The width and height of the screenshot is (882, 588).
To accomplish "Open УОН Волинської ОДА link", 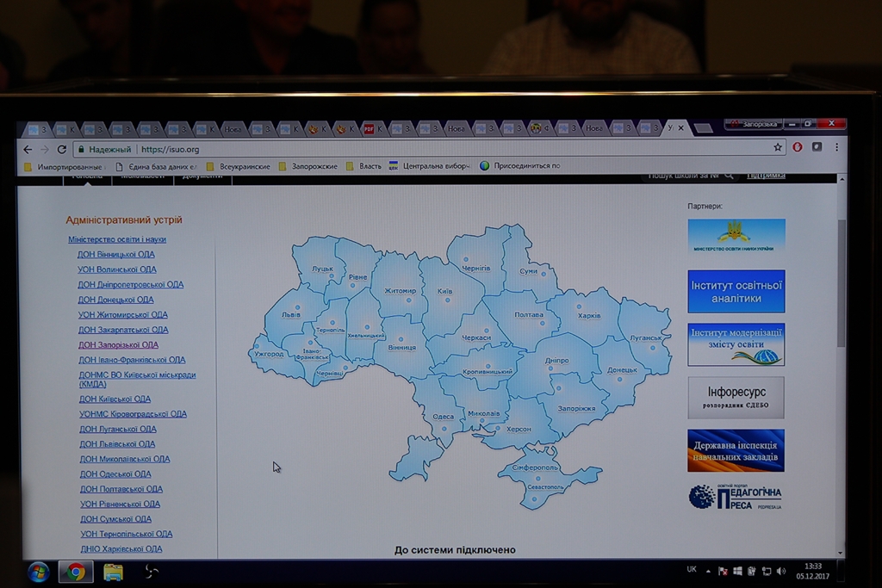I will click(x=117, y=269).
